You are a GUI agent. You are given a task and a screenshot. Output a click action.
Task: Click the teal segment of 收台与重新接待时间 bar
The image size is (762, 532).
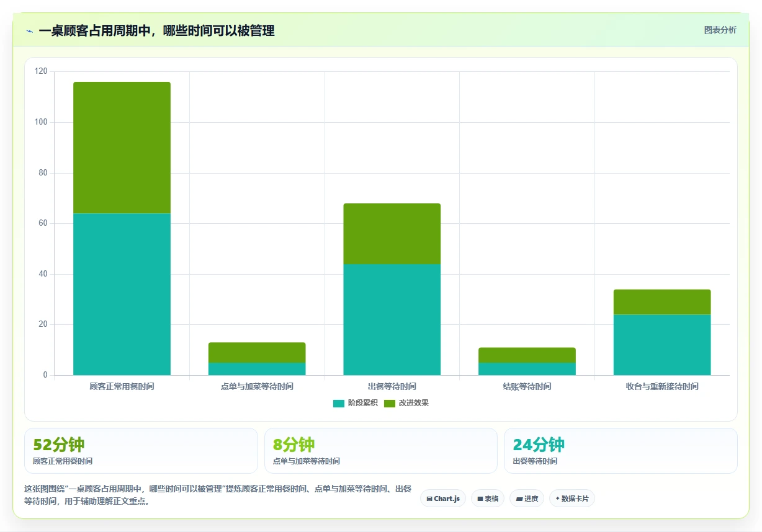662,345
